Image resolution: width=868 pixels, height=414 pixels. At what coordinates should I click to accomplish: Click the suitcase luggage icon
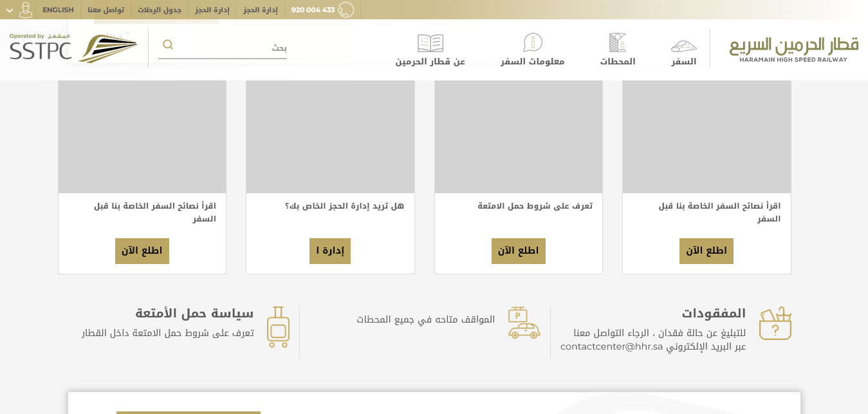tap(279, 327)
